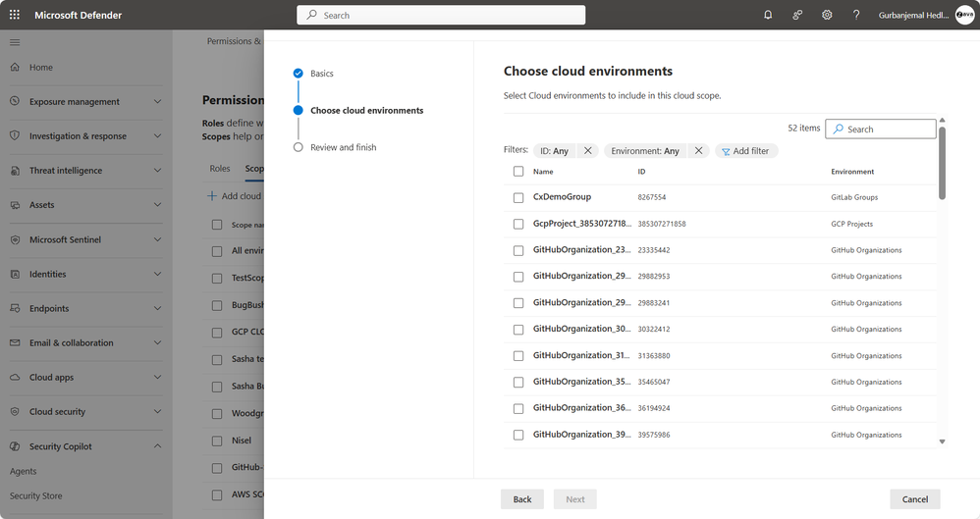This screenshot has height=519, width=980.
Task: Collapse the navigation hamburger menu
Action: [x=15, y=42]
